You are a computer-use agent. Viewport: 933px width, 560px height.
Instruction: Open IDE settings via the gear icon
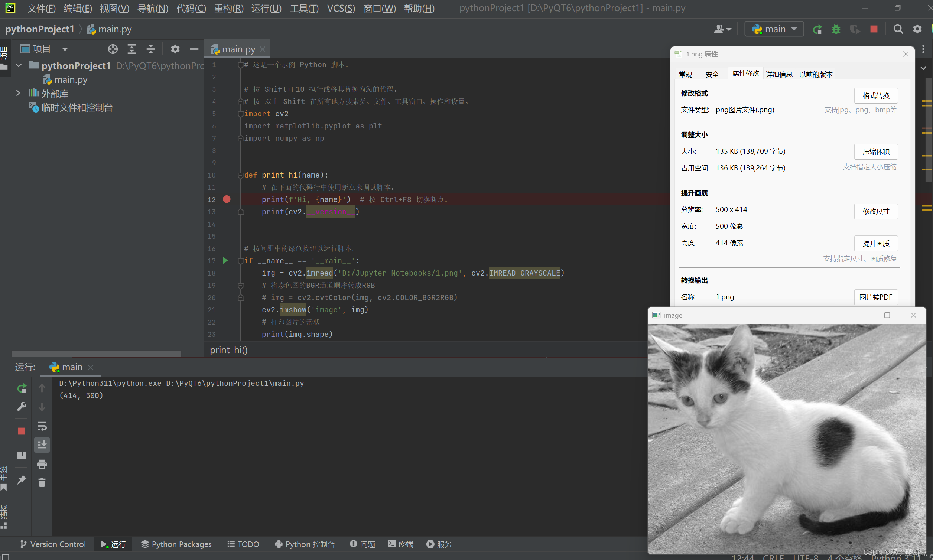click(x=918, y=29)
